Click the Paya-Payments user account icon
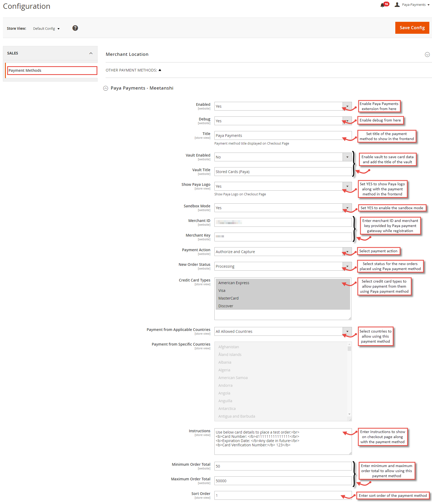This screenshot has width=432, height=504. click(397, 5)
